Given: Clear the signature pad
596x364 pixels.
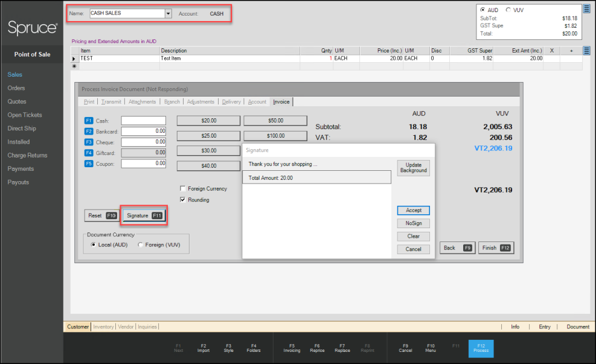Looking at the screenshot, I should pos(414,236).
